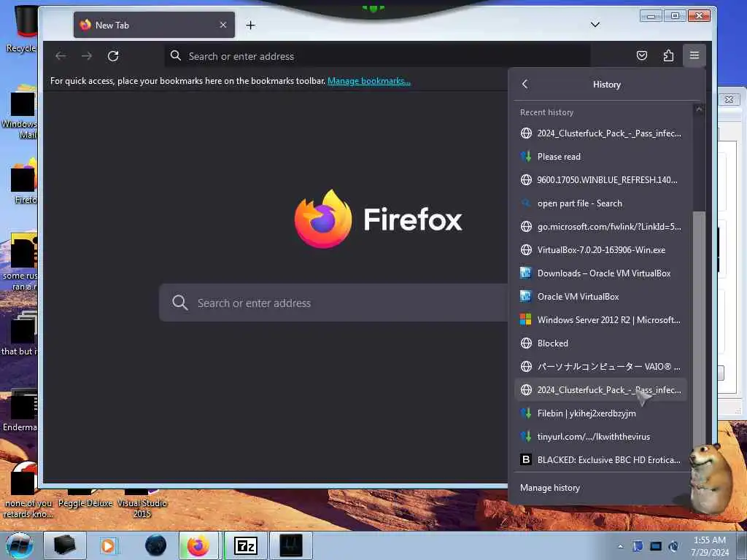
Task: Click the history panel scrollbar thumb
Action: tap(698, 329)
